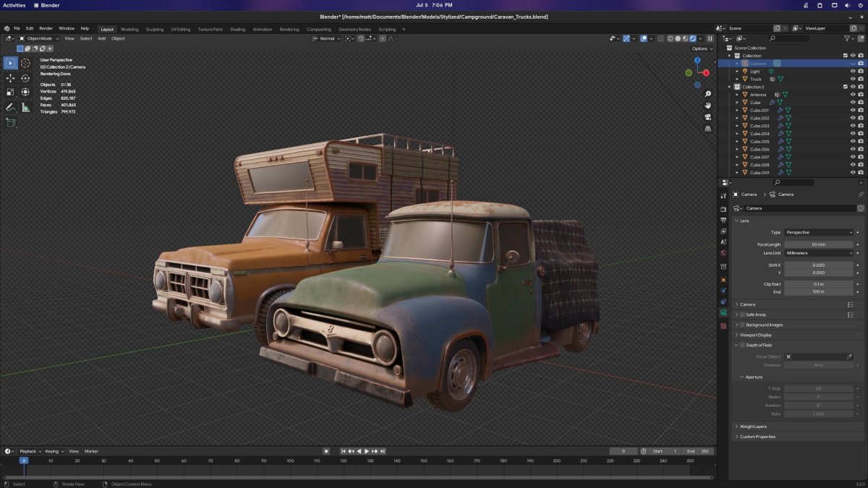Select the Add Cube tool

(10, 123)
